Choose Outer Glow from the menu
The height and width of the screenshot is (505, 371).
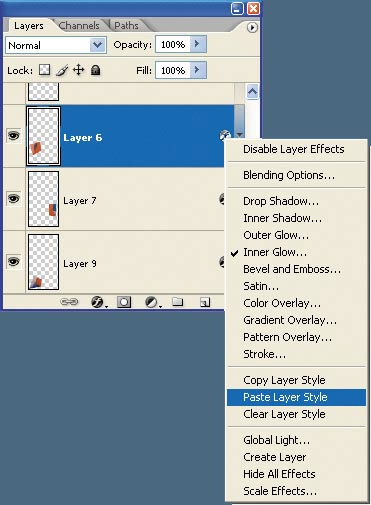[x=296, y=235]
